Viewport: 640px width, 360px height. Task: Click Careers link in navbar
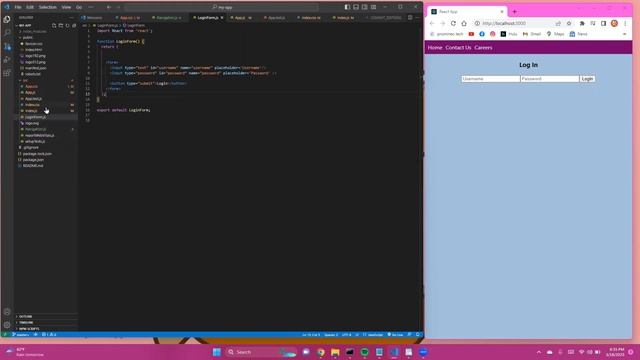pyautogui.click(x=483, y=48)
